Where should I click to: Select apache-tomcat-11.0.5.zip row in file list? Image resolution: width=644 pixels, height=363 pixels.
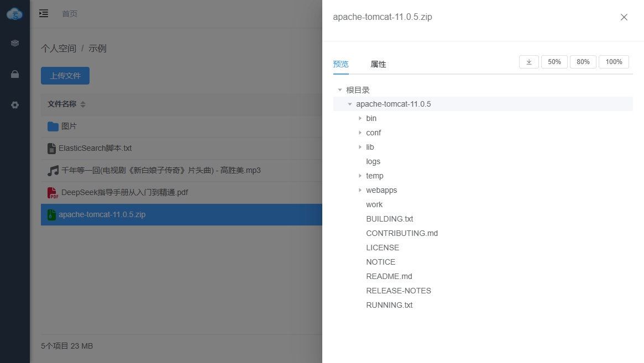[x=181, y=215]
